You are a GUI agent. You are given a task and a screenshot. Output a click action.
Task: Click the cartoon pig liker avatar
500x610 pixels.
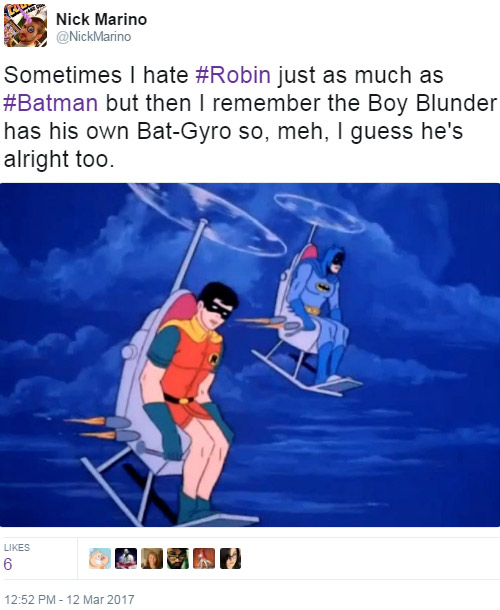[x=100, y=558]
